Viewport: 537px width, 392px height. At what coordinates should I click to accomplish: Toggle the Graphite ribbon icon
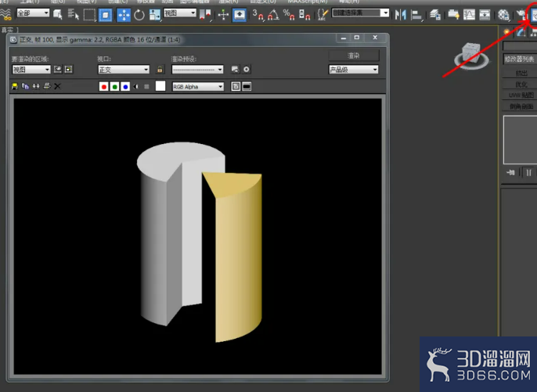453,15
